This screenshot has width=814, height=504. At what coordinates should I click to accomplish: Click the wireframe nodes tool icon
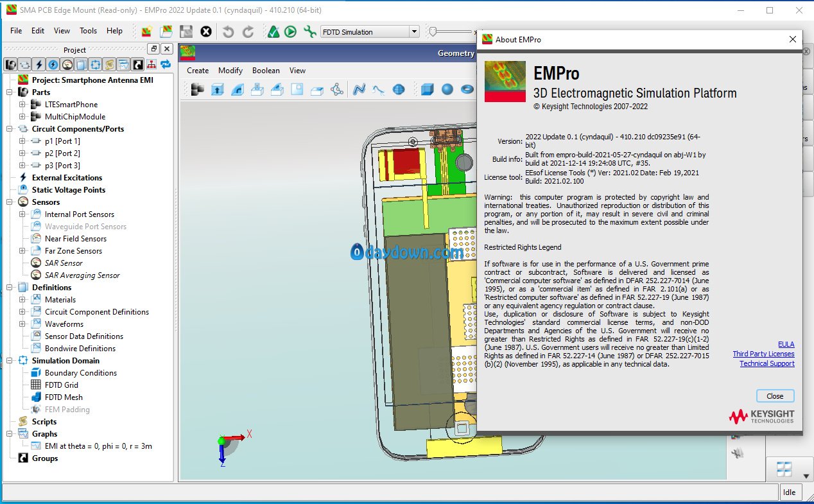tap(336, 89)
